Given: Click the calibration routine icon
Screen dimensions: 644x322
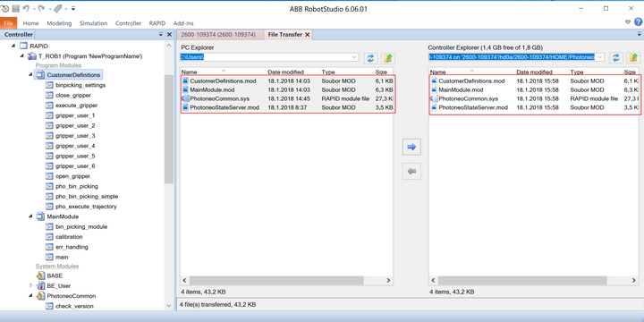Looking at the screenshot, I should (x=49, y=236).
